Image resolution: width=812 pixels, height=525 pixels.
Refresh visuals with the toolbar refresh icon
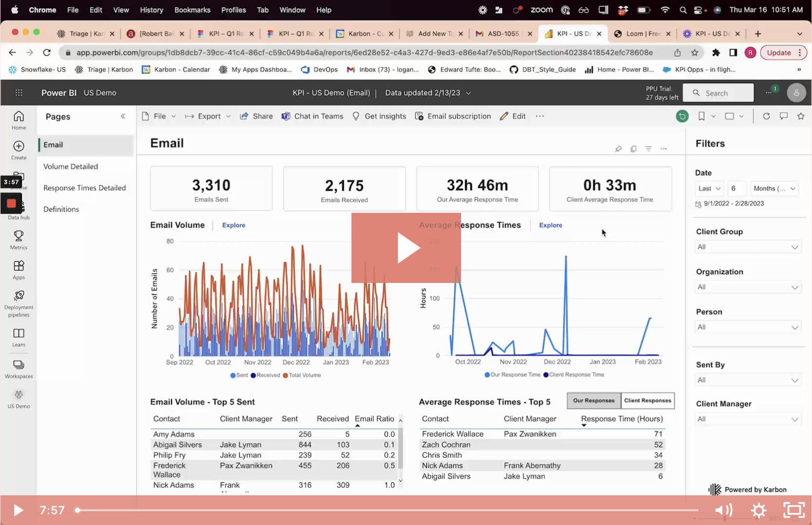[766, 116]
